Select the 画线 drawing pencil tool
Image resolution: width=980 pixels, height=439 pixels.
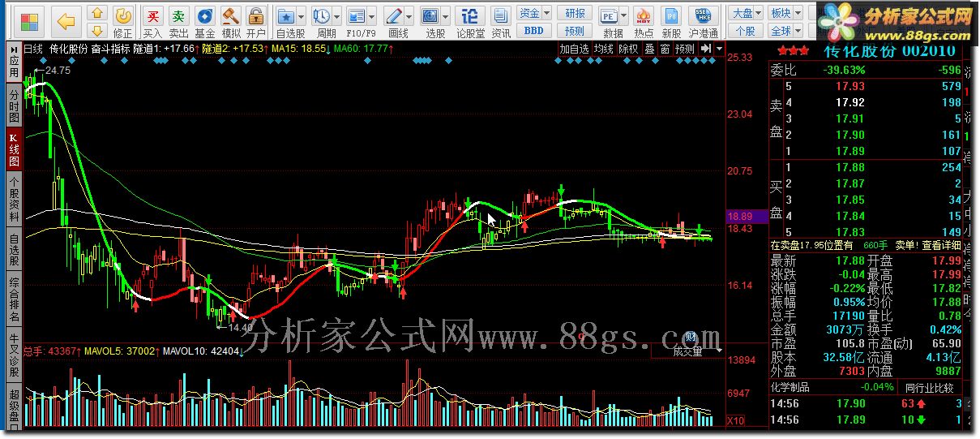pyautogui.click(x=394, y=16)
